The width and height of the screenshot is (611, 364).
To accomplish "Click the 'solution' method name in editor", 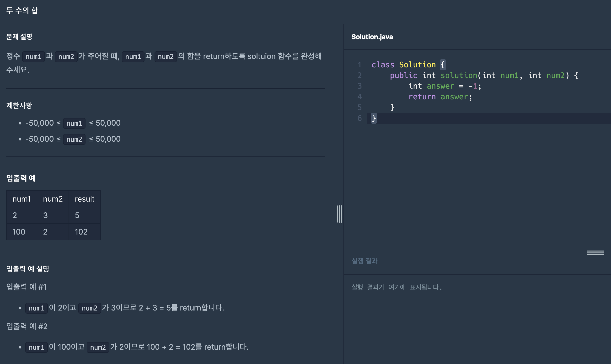I will coord(459,75).
